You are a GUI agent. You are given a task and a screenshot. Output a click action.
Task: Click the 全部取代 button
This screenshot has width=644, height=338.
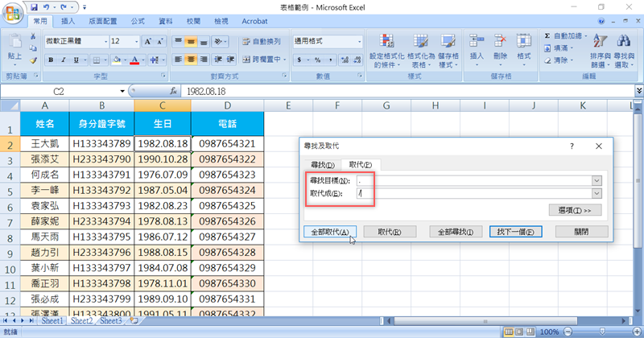pyautogui.click(x=330, y=232)
